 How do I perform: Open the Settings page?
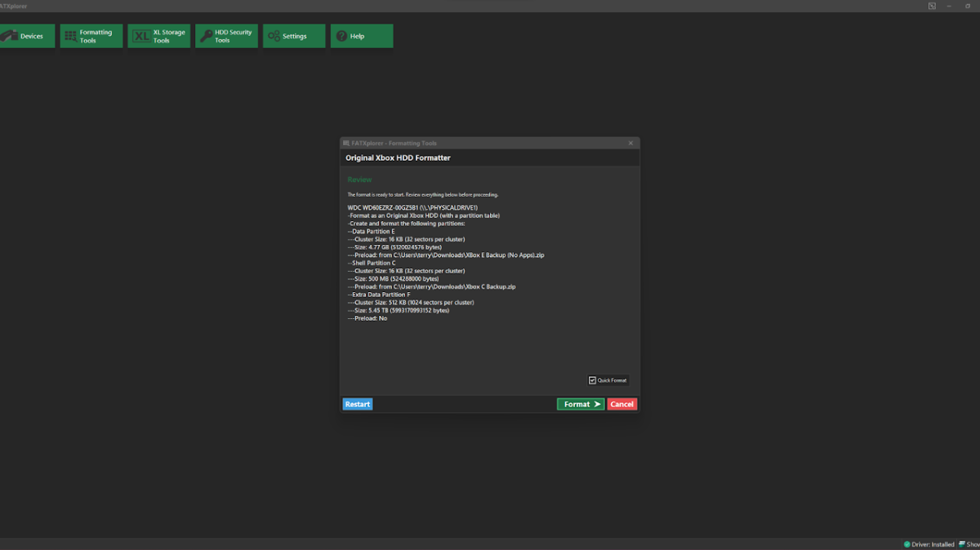point(294,36)
